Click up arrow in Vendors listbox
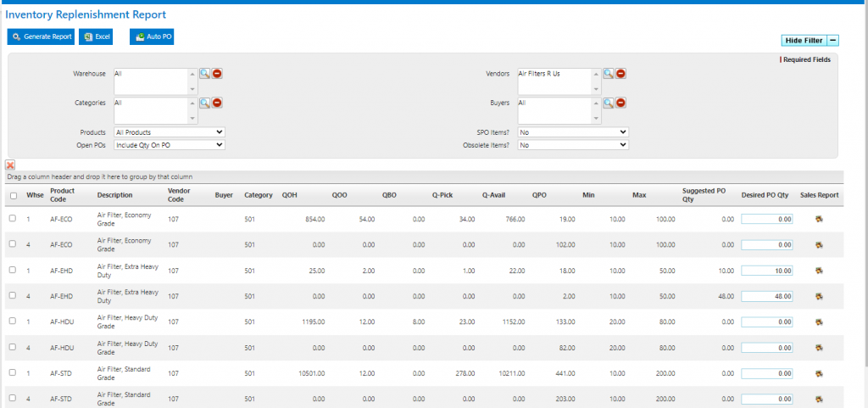 (x=596, y=74)
